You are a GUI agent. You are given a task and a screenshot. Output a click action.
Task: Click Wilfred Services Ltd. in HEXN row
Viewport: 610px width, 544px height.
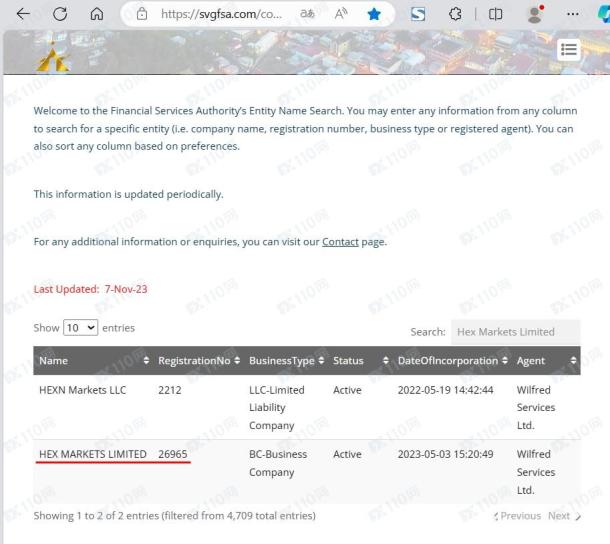point(536,407)
